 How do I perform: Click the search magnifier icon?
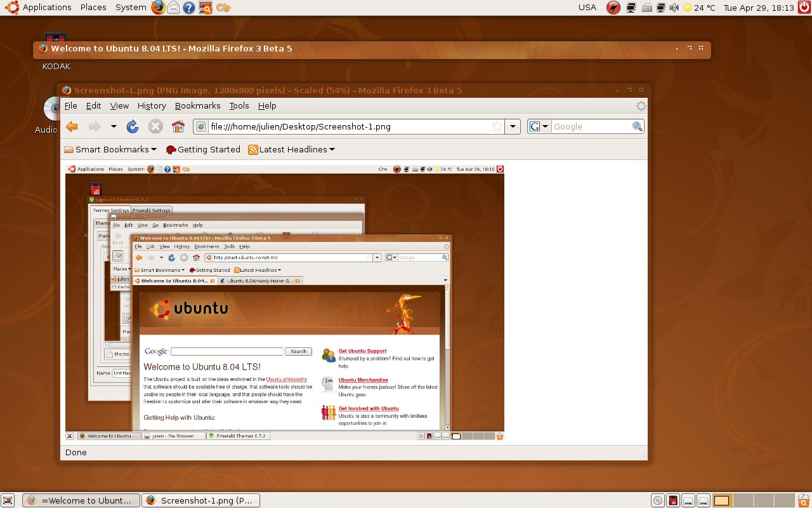click(x=638, y=126)
